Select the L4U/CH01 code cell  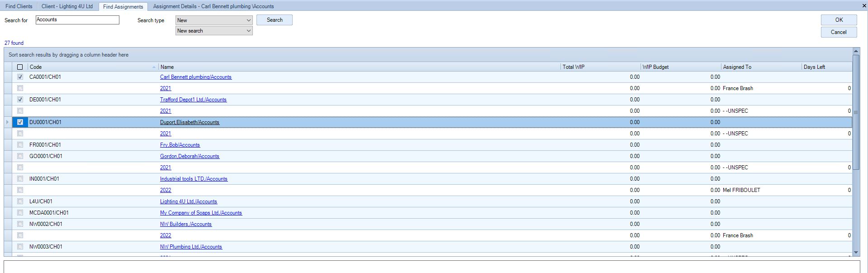93,201
